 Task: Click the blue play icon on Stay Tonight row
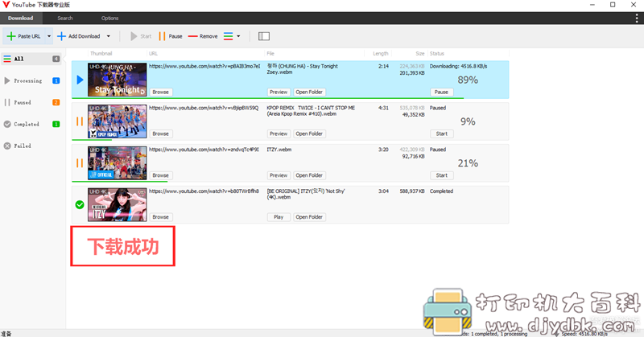click(x=80, y=80)
